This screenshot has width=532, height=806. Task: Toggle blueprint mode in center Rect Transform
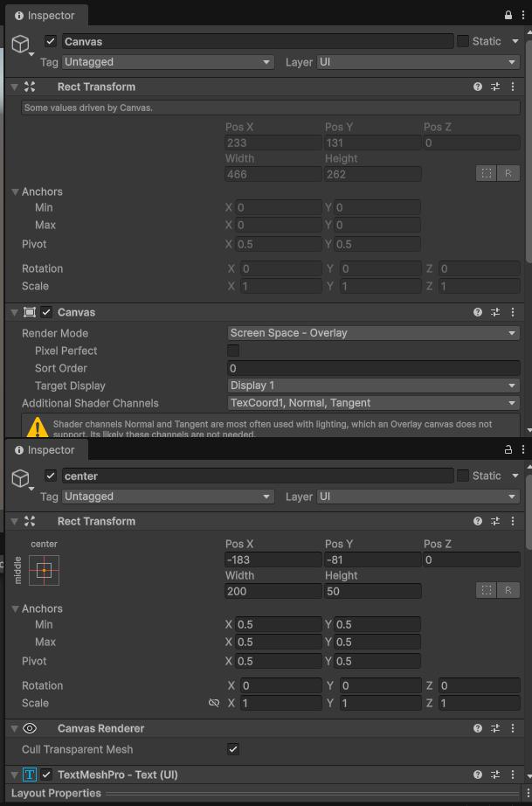point(486,590)
